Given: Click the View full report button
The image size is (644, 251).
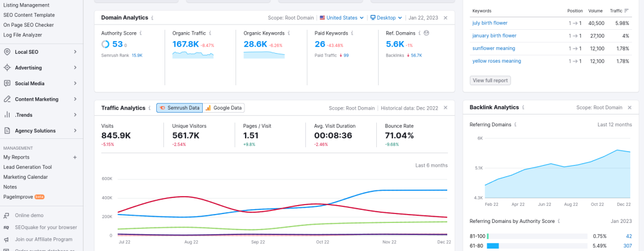Looking at the screenshot, I should tap(490, 80).
